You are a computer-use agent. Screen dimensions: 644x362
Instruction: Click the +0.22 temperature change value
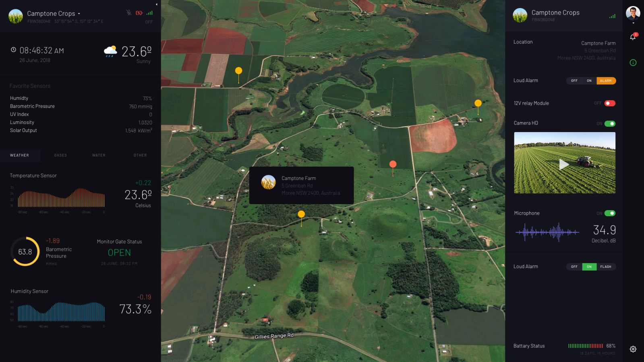tap(143, 183)
